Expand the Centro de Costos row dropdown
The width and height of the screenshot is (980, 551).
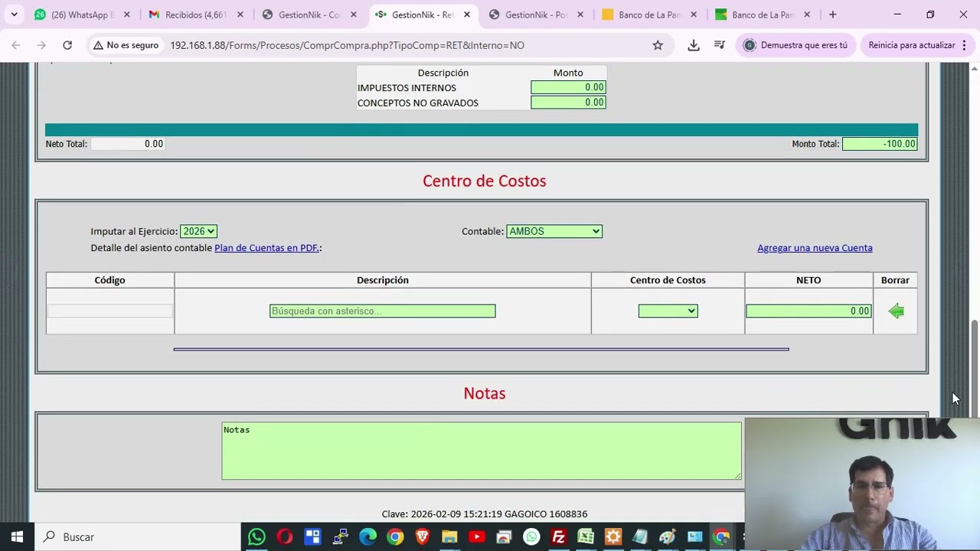(x=668, y=311)
